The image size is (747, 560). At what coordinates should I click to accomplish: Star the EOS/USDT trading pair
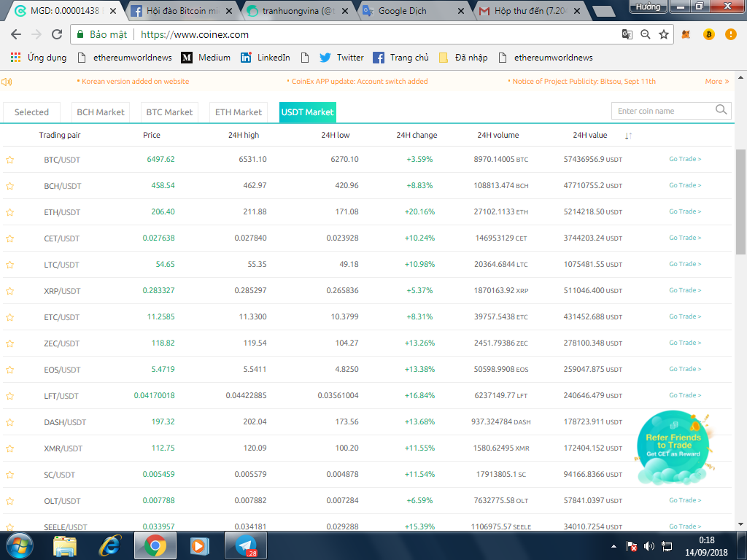click(x=10, y=370)
